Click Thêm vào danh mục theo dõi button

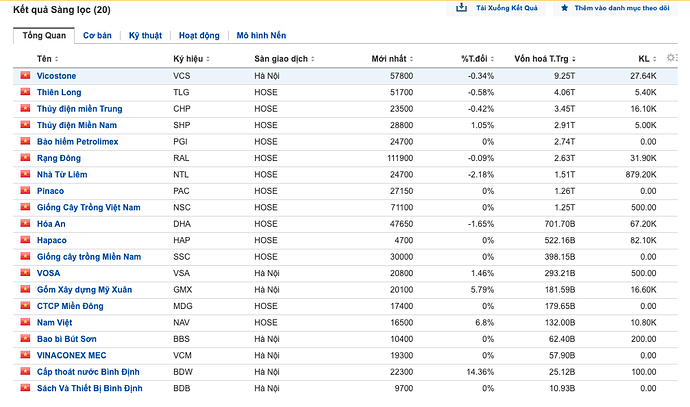click(615, 8)
